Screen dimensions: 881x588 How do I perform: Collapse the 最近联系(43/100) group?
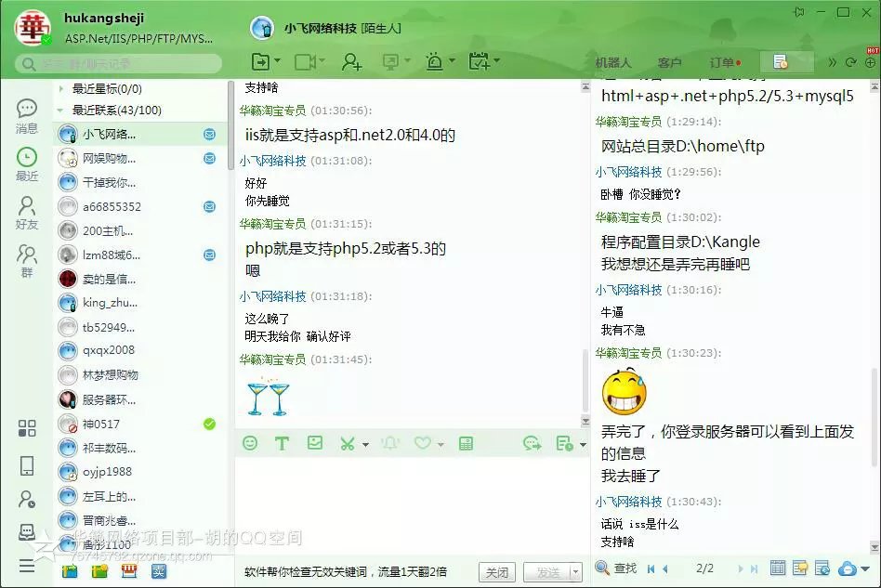pos(60,110)
